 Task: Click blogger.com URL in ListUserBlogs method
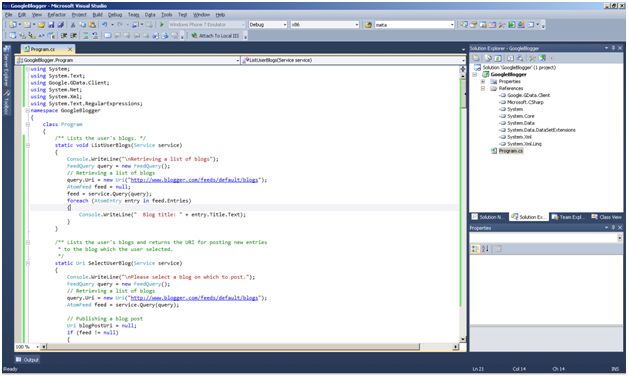(x=194, y=180)
